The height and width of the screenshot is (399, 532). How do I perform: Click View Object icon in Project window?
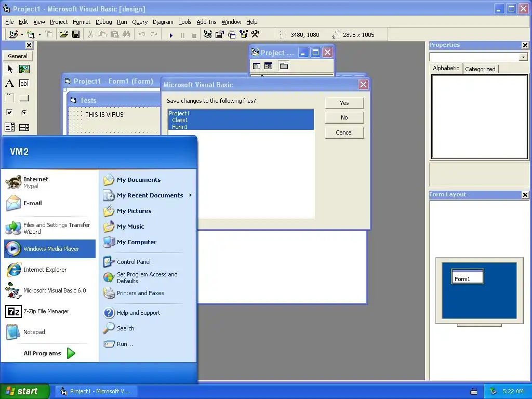pos(269,66)
